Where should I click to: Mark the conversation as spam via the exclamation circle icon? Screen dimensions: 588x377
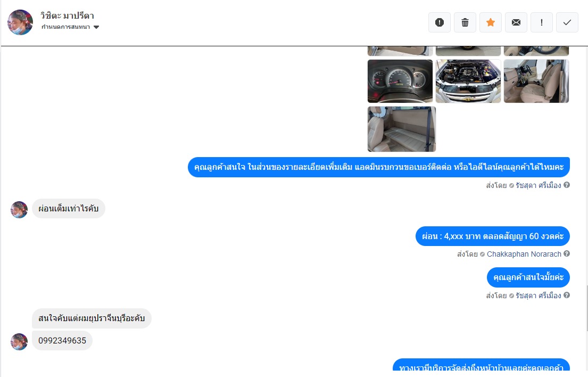(440, 22)
